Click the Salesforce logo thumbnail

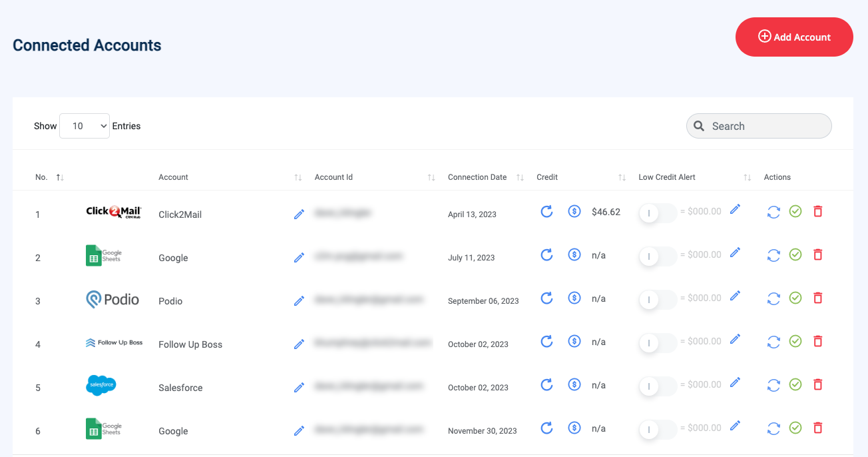101,386
